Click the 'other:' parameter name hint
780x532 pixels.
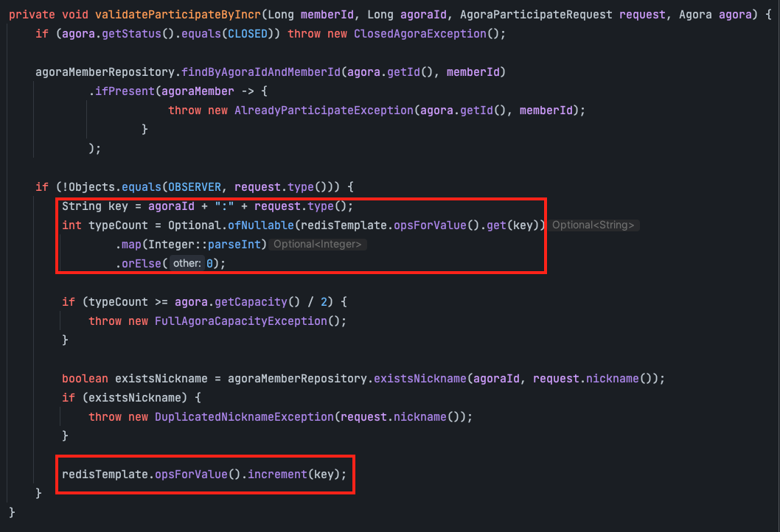[187, 264]
